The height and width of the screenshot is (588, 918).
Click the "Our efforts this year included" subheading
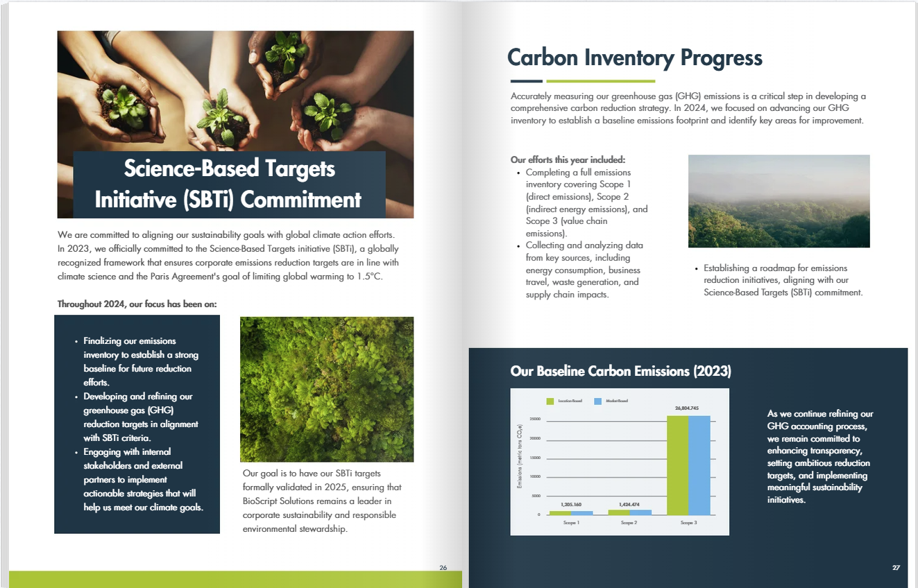[x=568, y=159]
